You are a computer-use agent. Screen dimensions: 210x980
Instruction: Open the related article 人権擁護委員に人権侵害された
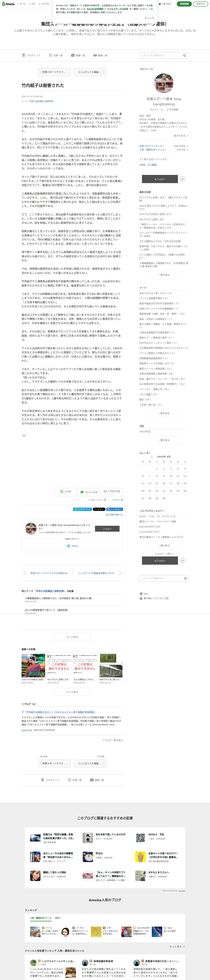pyautogui.click(x=58, y=598)
